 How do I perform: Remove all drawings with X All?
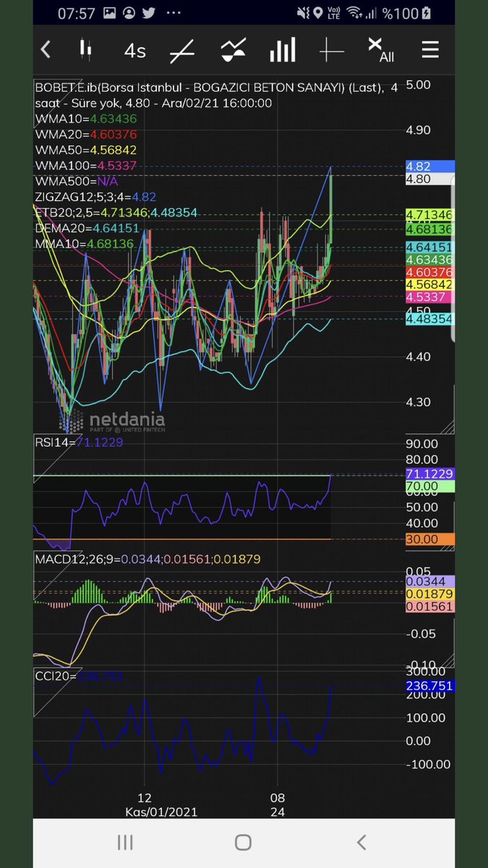click(x=381, y=50)
